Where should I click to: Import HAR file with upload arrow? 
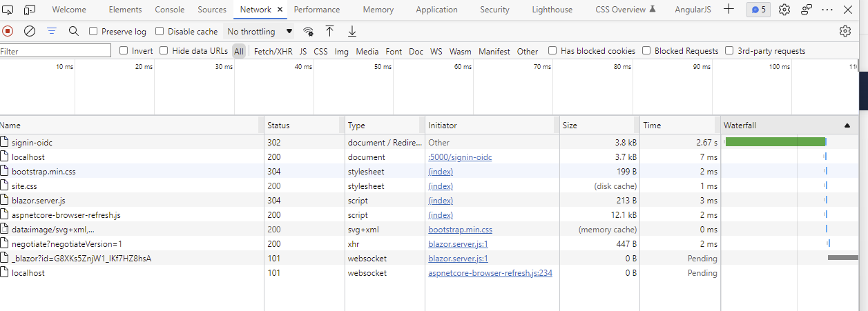click(330, 31)
